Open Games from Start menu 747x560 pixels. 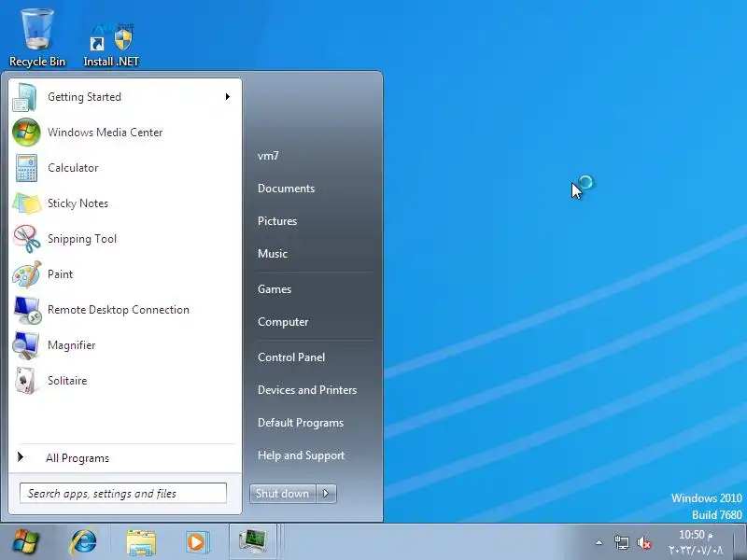(x=275, y=289)
